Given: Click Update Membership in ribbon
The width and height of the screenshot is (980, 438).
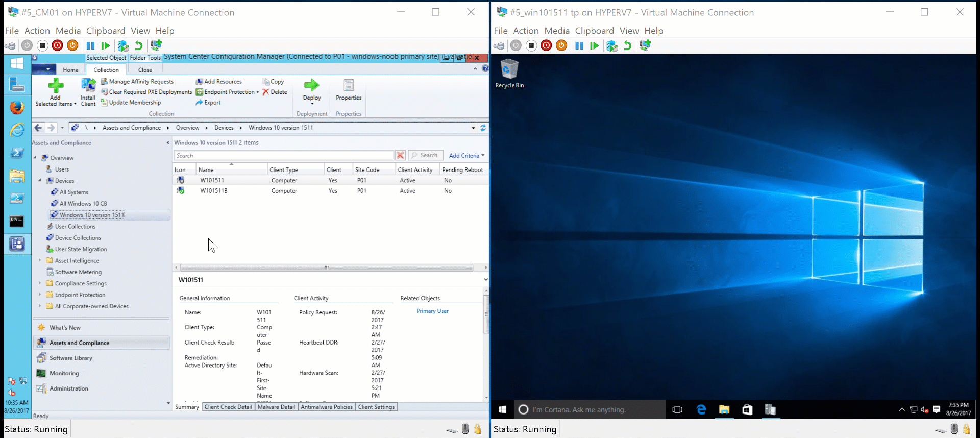Looking at the screenshot, I should (131, 102).
